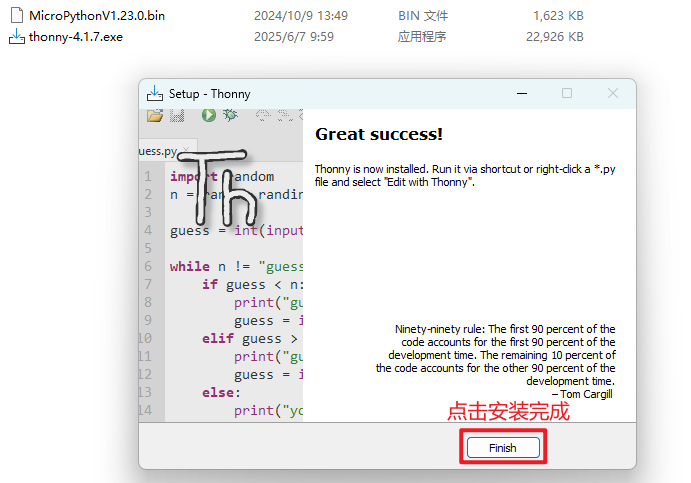The image size is (691, 483).
Task: Click the Great success! heading
Action: pos(379,134)
